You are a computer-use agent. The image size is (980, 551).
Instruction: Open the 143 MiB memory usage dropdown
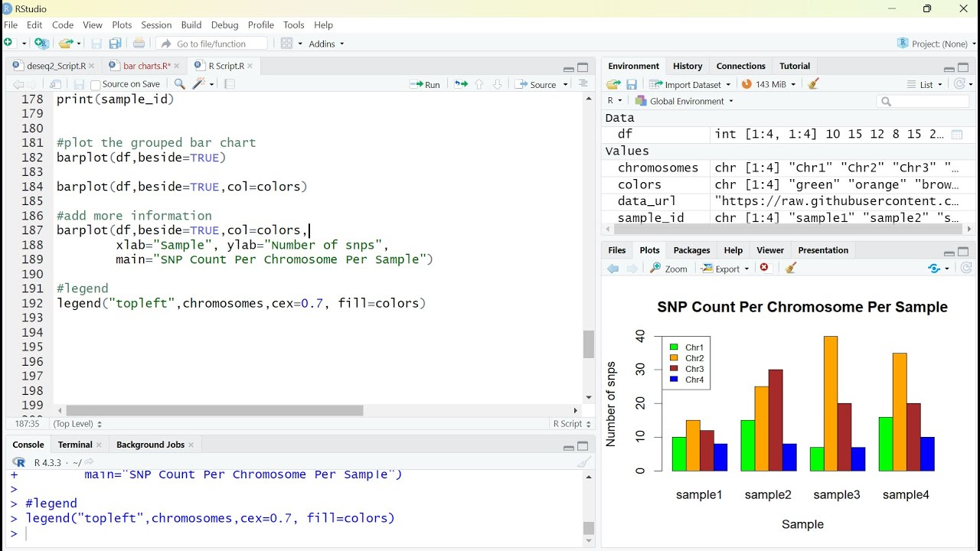(x=769, y=84)
